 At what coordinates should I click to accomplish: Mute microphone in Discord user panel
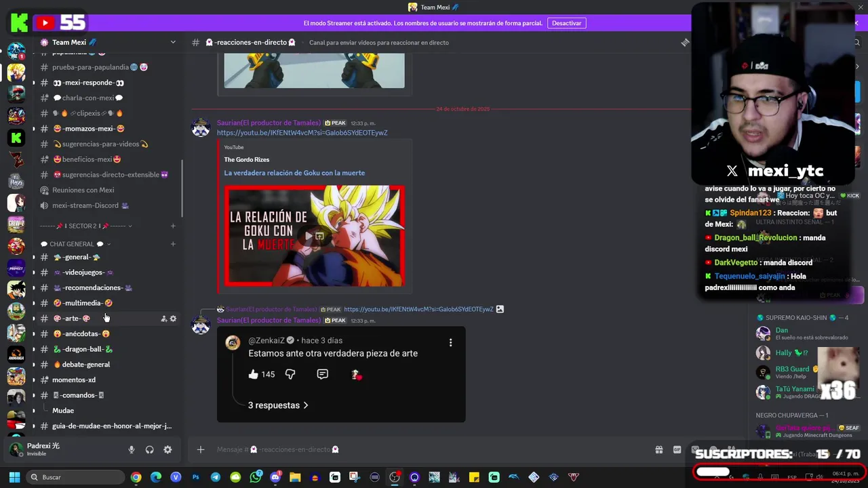(x=132, y=449)
